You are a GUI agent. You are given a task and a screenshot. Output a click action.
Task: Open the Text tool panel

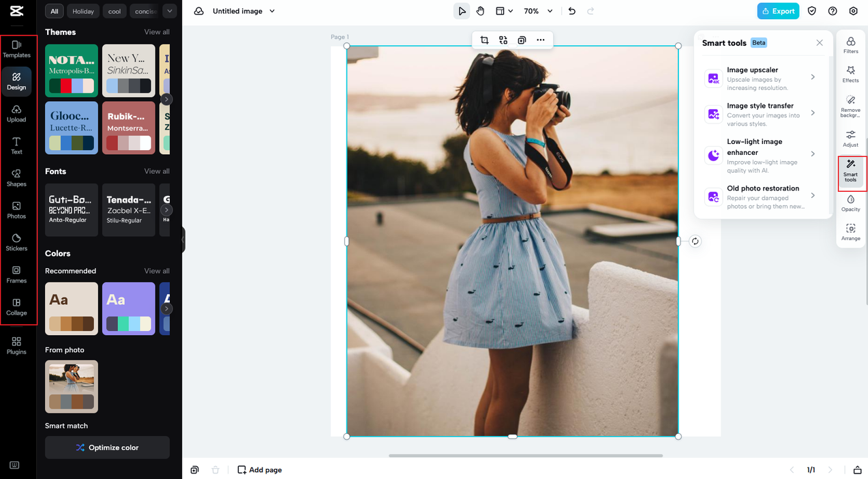pos(16,146)
